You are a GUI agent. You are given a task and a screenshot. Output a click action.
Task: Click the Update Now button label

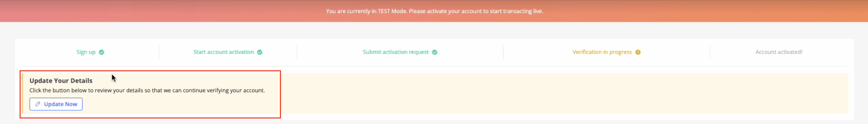coord(61,104)
